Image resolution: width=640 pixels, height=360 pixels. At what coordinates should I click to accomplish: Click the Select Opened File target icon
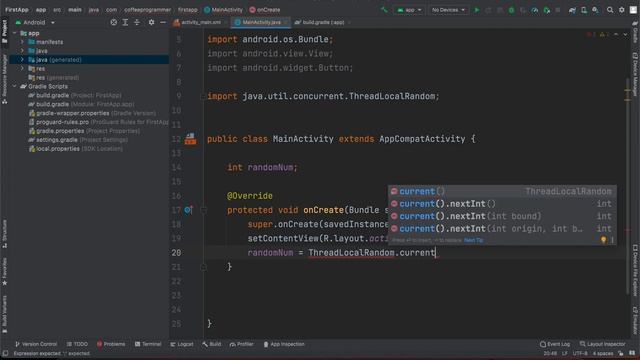click(113, 22)
